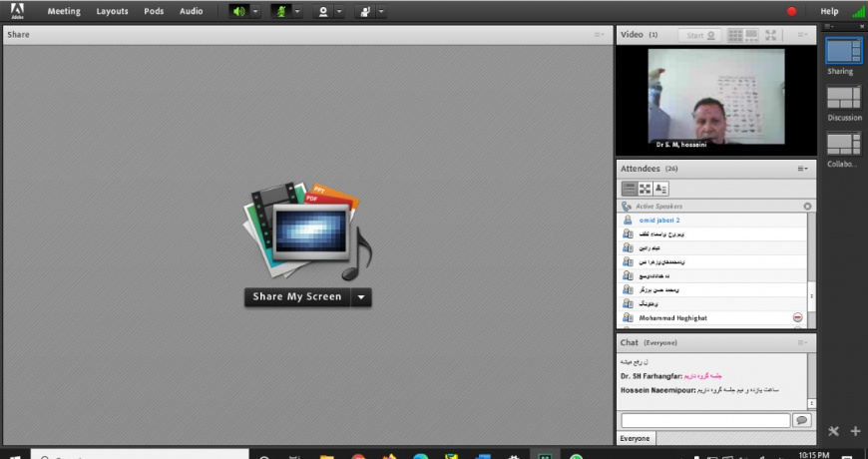Select attendee omid jaberi 2
The height and width of the screenshot is (459, 868).
[712, 220]
